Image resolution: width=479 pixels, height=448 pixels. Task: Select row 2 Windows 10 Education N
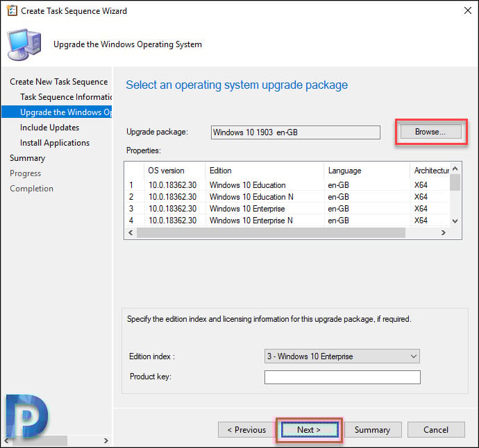click(287, 197)
